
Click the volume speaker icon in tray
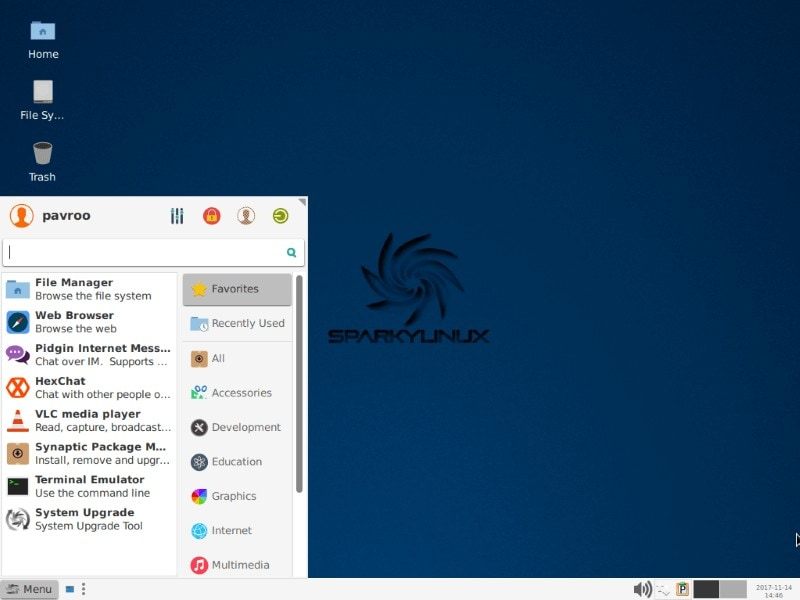click(642, 589)
